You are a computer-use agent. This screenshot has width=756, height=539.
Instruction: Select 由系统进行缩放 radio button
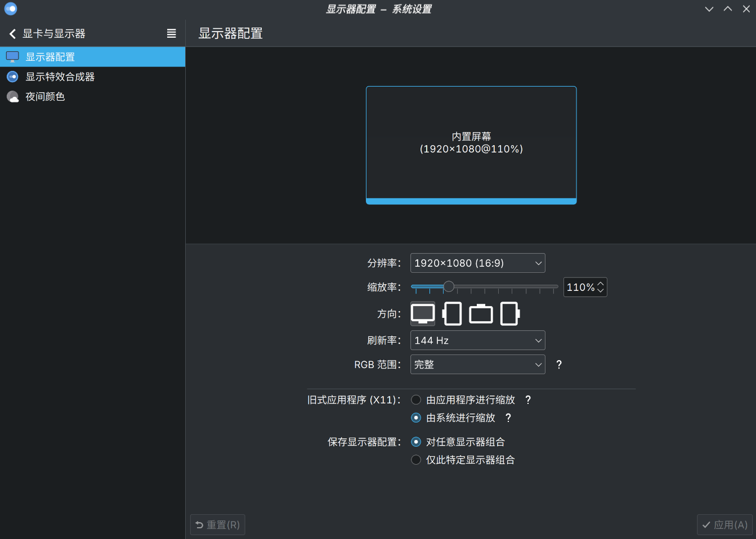pos(416,418)
